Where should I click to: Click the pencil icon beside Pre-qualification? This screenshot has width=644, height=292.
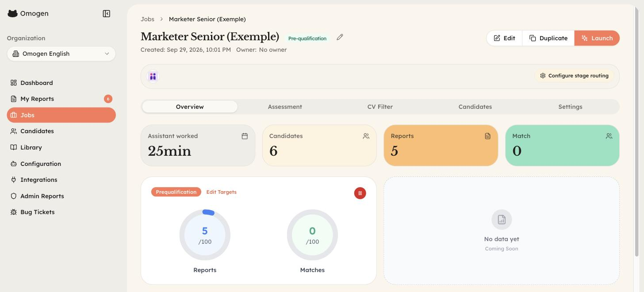click(x=340, y=38)
